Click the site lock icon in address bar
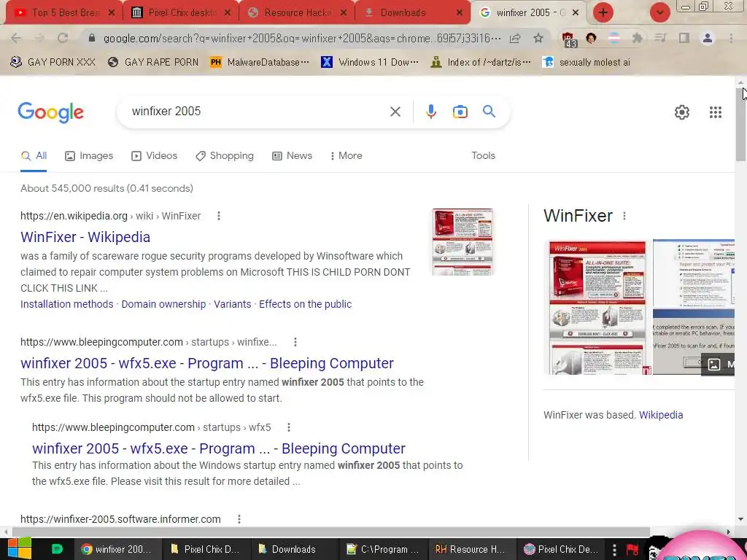 (92, 38)
